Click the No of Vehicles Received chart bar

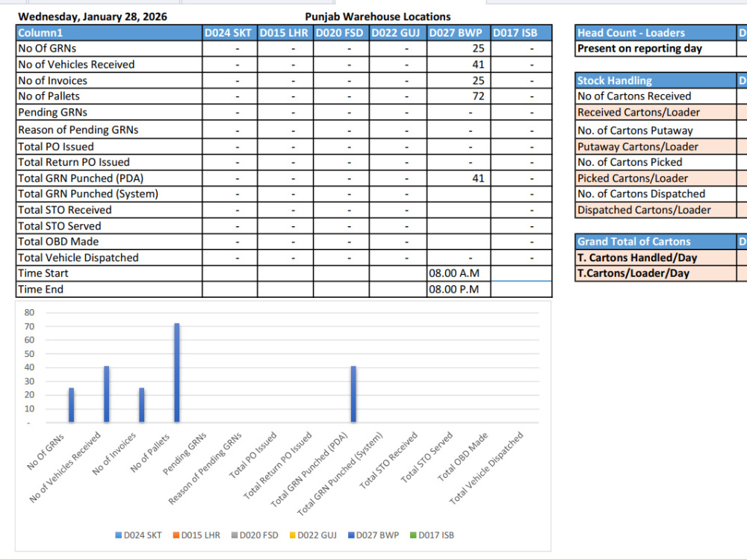(x=106, y=394)
